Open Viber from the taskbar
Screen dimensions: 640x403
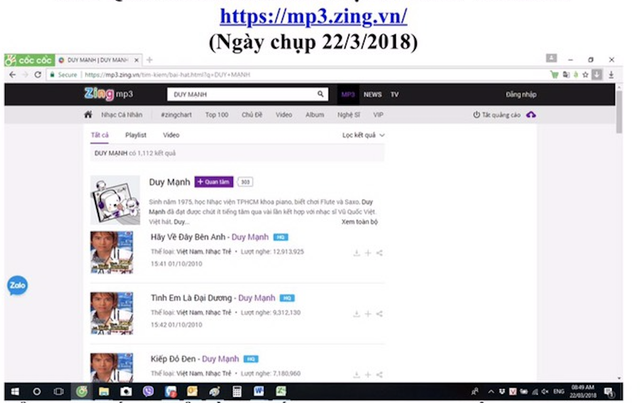148,392
